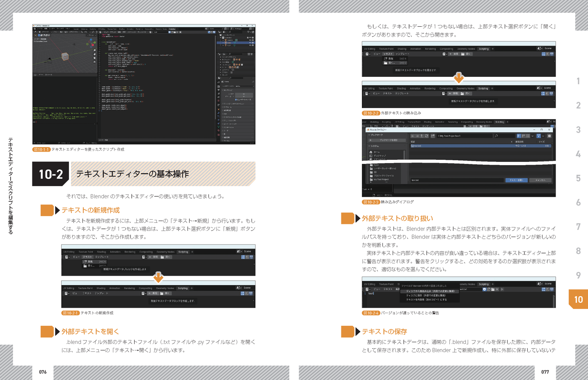Switch file browser to thumbnail display mode
588x380 pixels.
[527, 136]
